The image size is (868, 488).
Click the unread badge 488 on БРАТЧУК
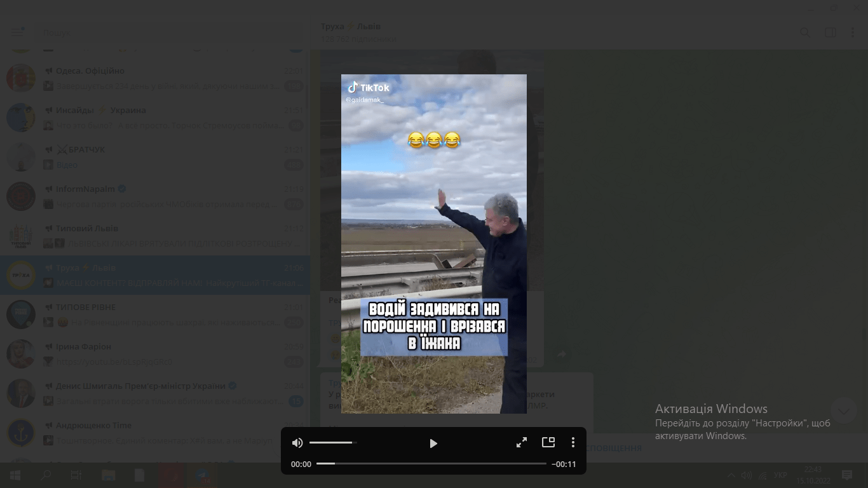click(294, 165)
